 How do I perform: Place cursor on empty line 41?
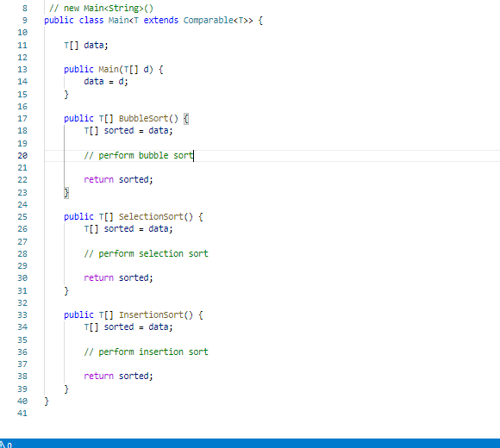click(x=272, y=414)
